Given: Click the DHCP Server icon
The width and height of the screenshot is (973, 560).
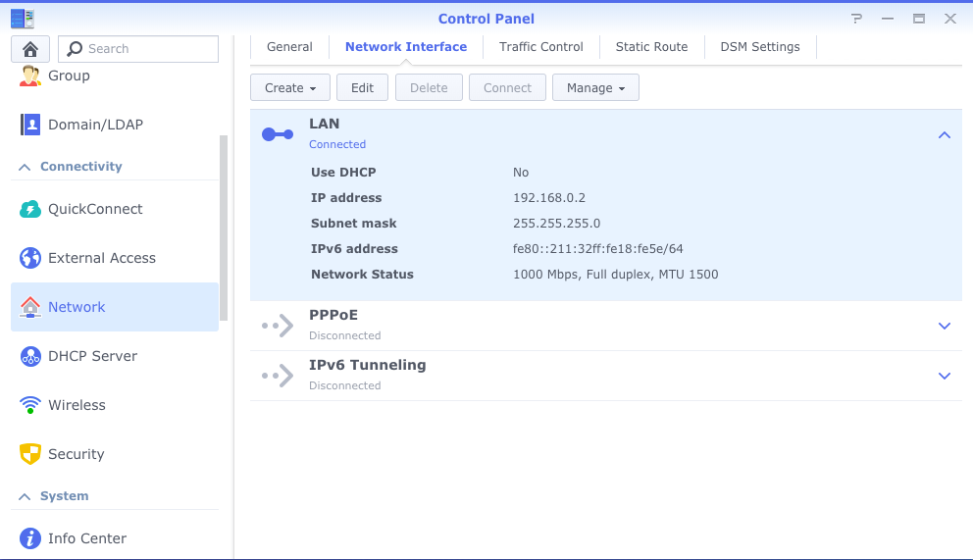Looking at the screenshot, I should pos(29,356).
